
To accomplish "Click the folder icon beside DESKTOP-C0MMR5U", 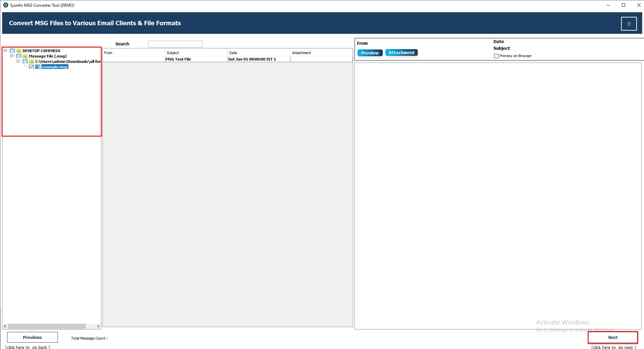I will (x=19, y=50).
